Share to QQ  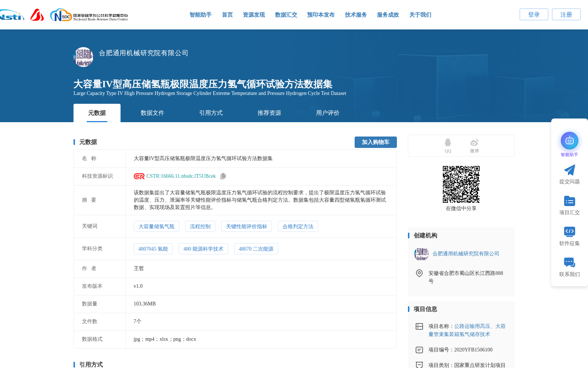pyautogui.click(x=448, y=146)
